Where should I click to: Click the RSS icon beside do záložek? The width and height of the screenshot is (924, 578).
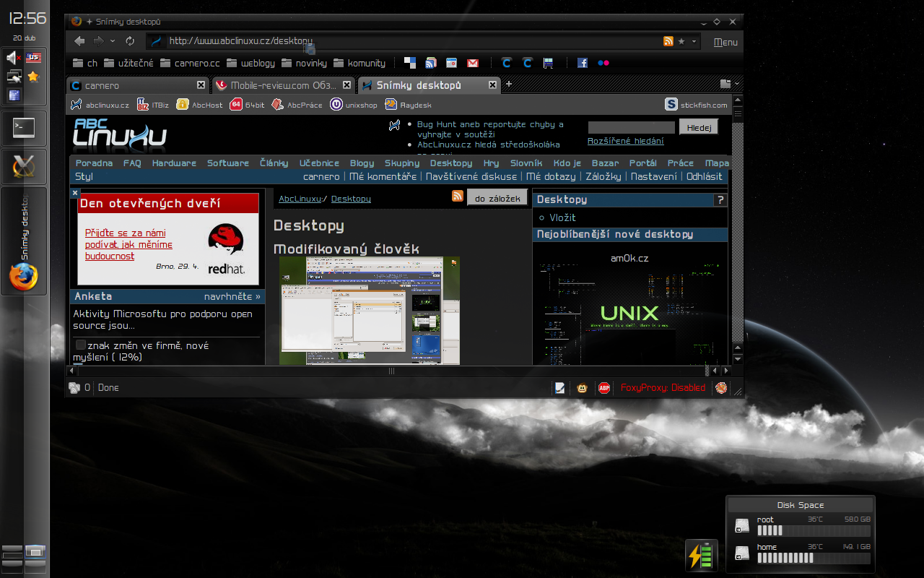click(x=458, y=196)
